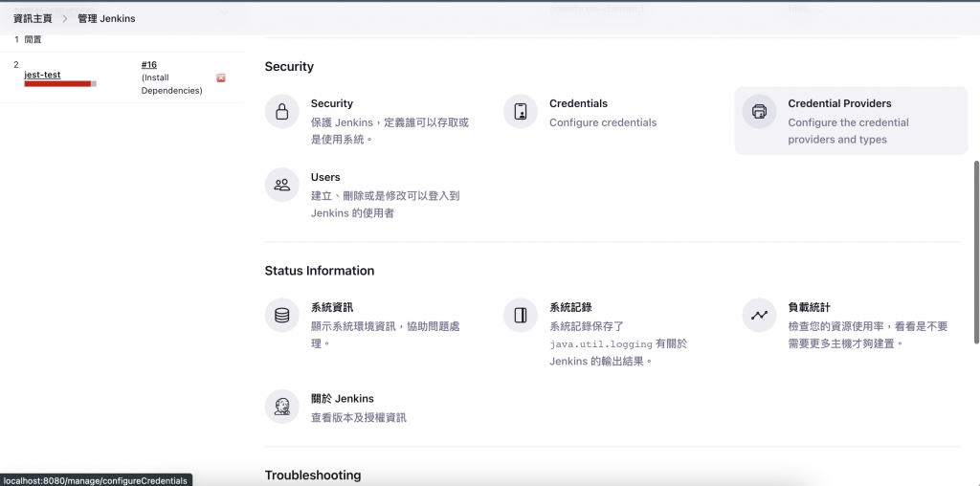Click the jest-test build progress bar
The width and height of the screenshot is (980, 486).
(x=60, y=83)
